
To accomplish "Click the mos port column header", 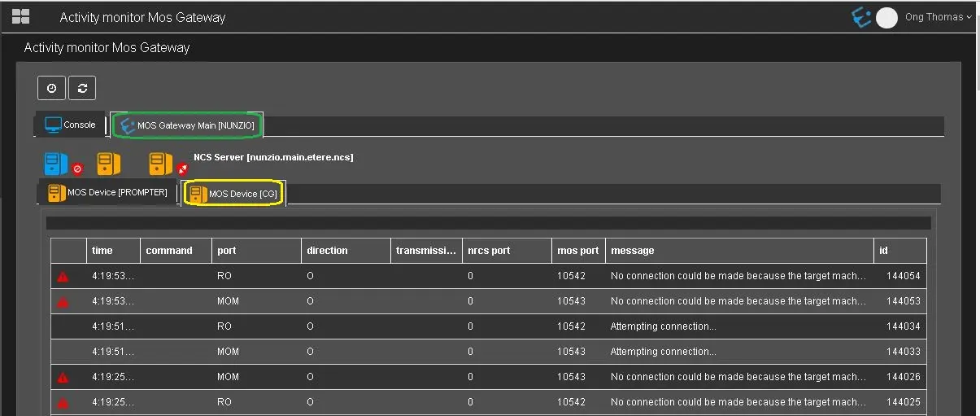I will 577,251.
